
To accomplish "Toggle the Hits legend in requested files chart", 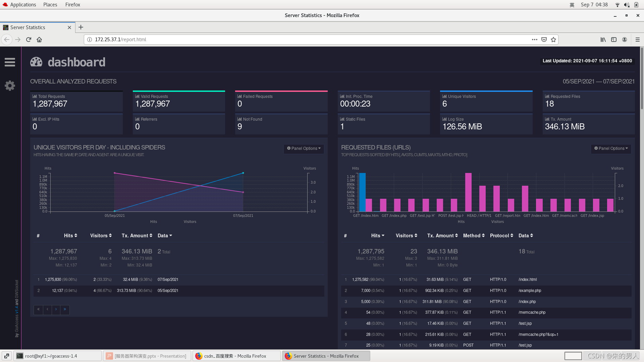I will click(x=461, y=222).
